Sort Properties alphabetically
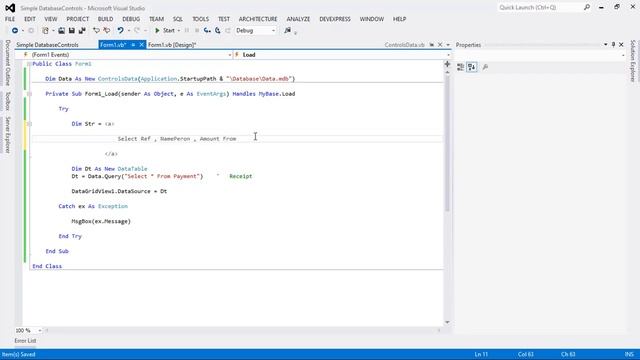The width and height of the screenshot is (640, 360). (x=472, y=67)
